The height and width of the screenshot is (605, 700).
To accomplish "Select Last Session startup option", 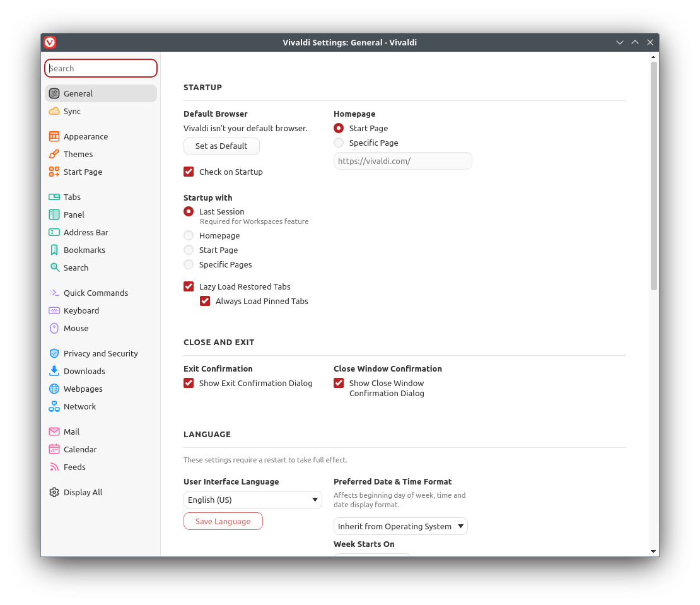I will pyautogui.click(x=189, y=211).
